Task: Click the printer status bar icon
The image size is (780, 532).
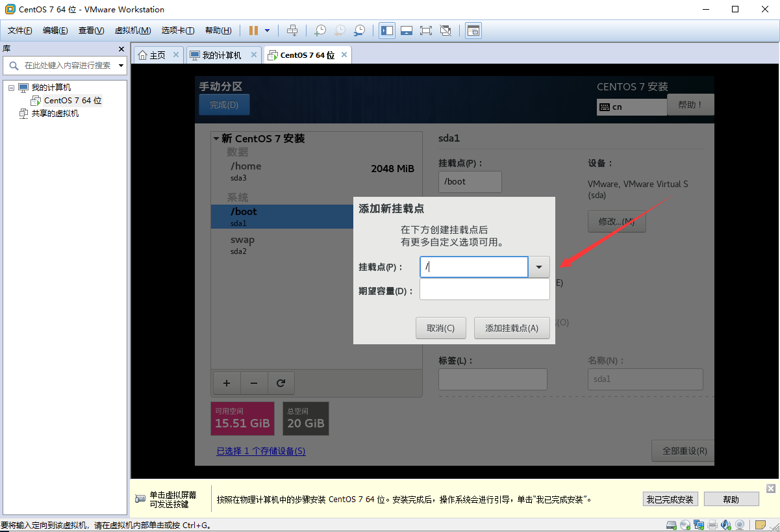Action: [x=712, y=525]
